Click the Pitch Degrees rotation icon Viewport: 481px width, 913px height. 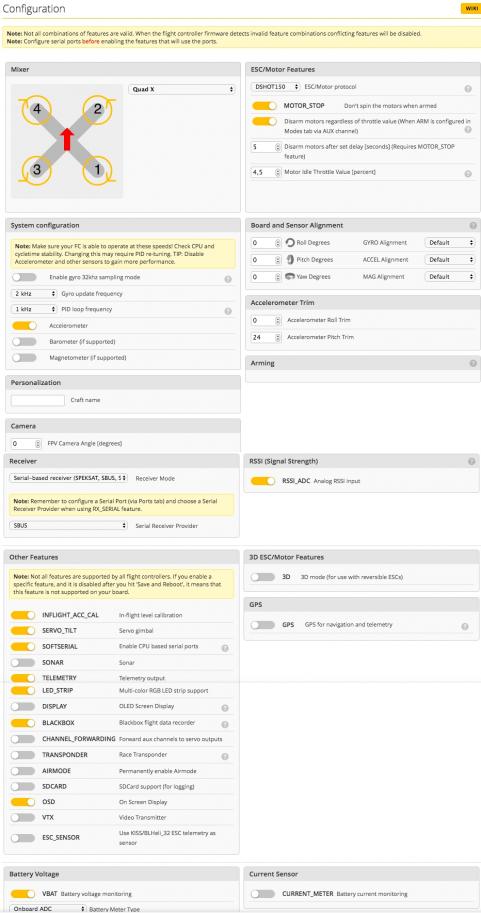pos(291,259)
